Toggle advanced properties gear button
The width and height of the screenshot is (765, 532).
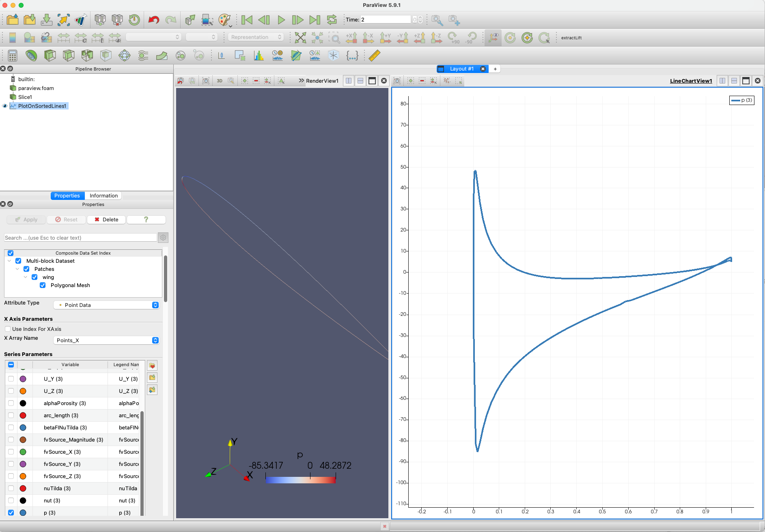[x=163, y=238]
